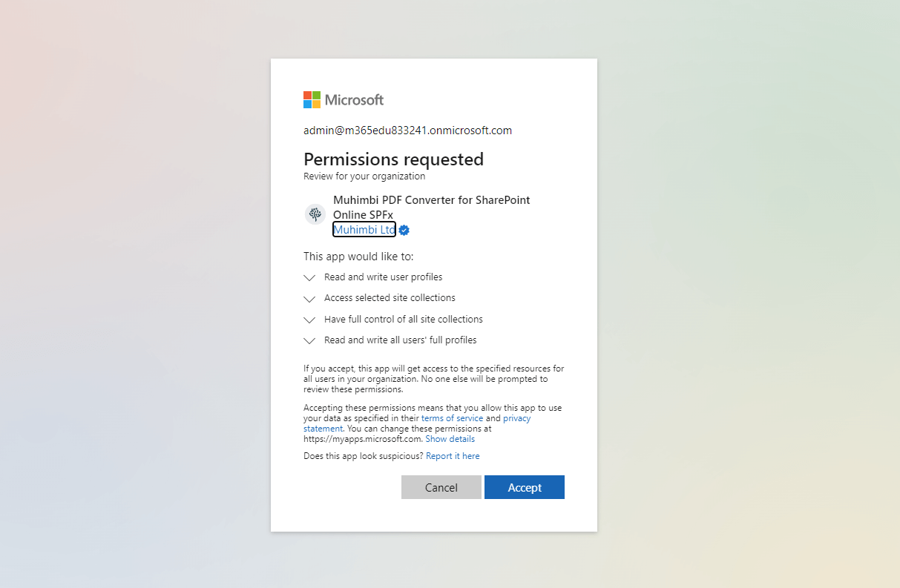This screenshot has width=900, height=588.
Task: Click the Have full control of all site collections label
Action: pyautogui.click(x=404, y=320)
